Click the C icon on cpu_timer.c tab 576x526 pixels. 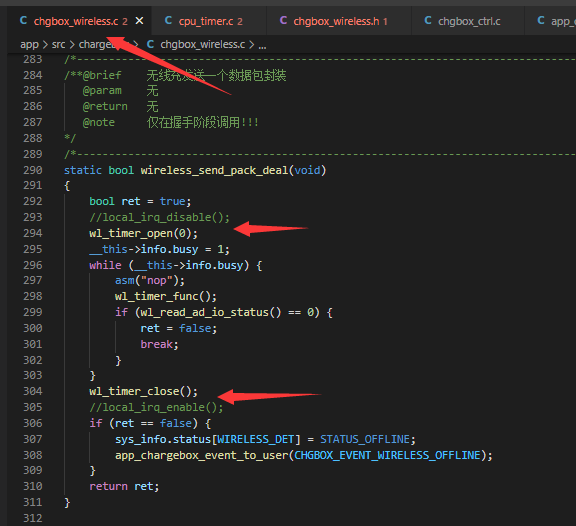(168, 21)
